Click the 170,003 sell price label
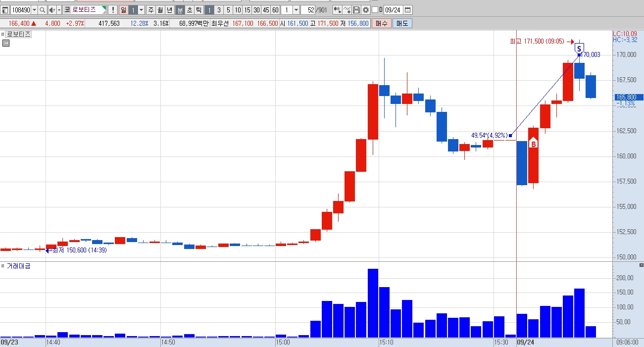 point(590,55)
